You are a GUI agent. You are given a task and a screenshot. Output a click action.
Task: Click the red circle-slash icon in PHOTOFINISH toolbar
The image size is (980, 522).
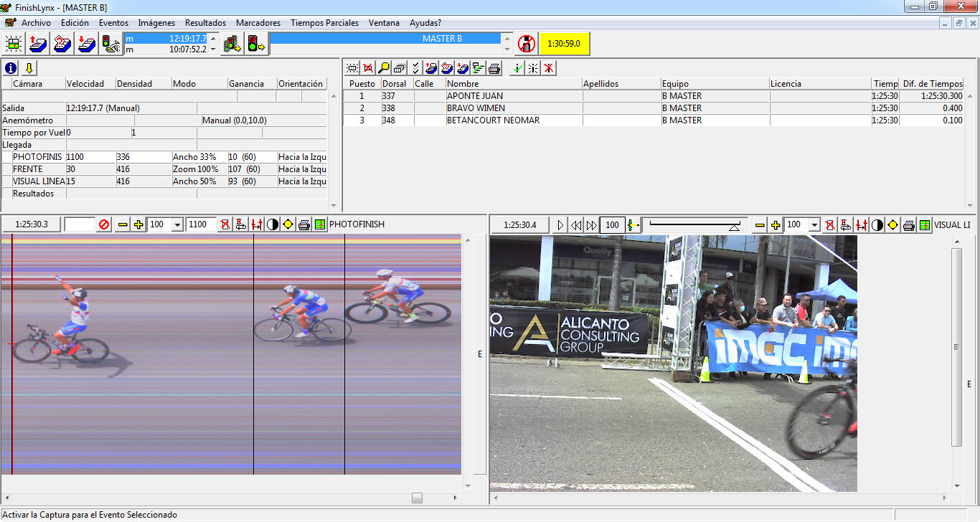pyautogui.click(x=104, y=224)
